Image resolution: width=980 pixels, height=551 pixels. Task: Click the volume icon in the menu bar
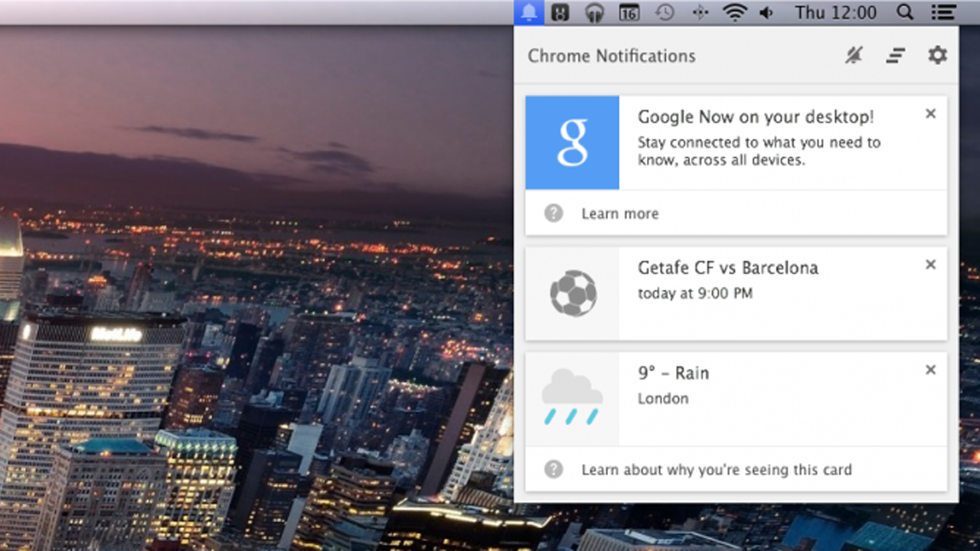(766, 12)
